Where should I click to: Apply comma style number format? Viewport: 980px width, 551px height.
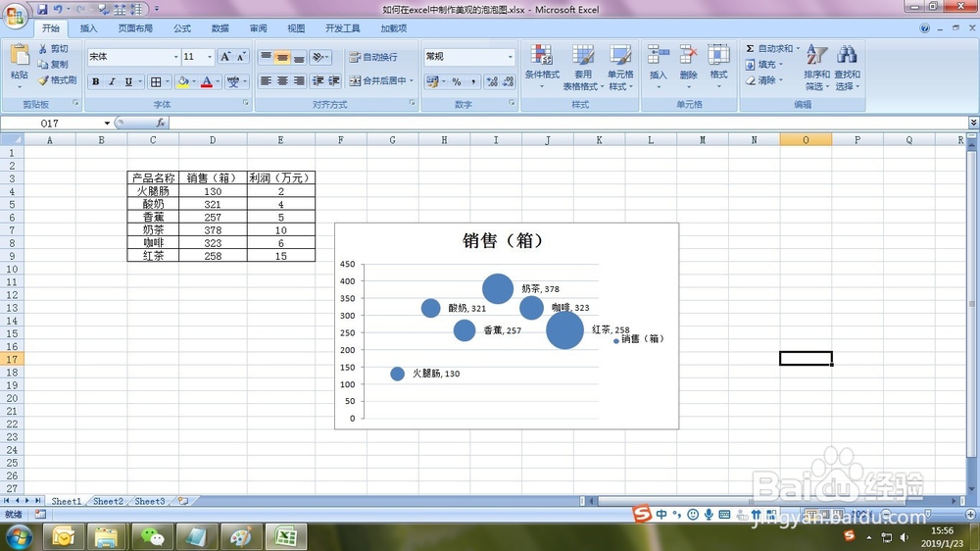(x=473, y=81)
